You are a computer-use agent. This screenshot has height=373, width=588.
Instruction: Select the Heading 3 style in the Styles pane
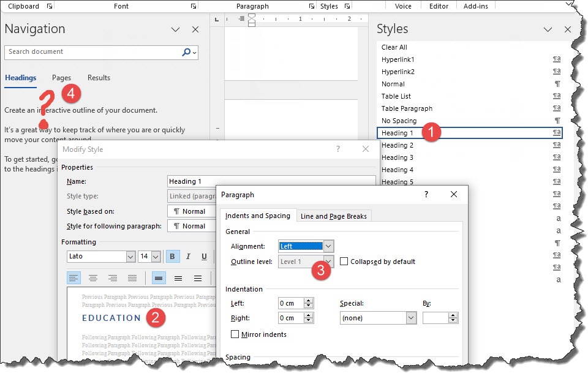point(397,157)
